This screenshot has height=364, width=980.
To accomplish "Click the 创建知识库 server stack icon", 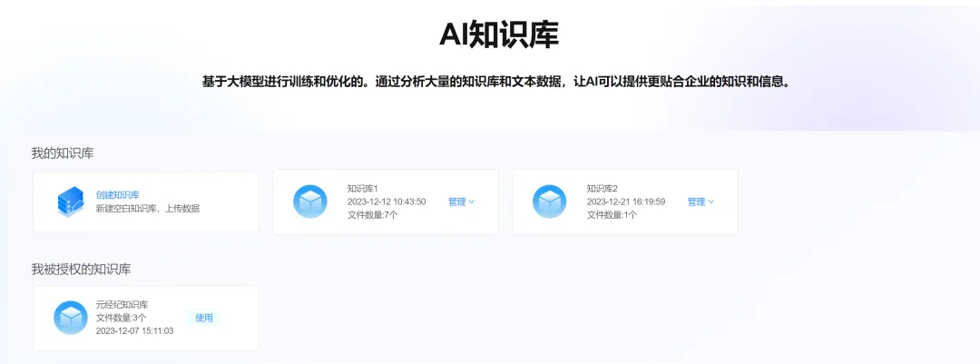I will pyautogui.click(x=71, y=202).
